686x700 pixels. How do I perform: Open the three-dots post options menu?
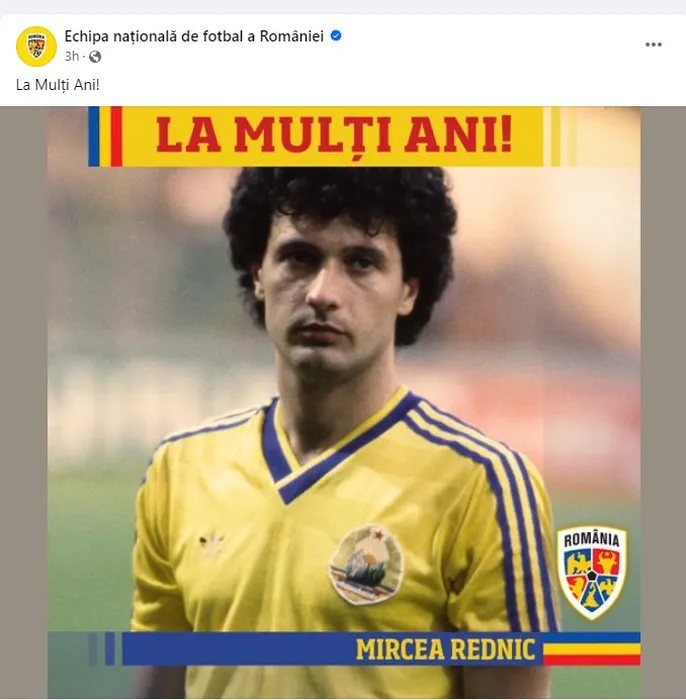(653, 45)
